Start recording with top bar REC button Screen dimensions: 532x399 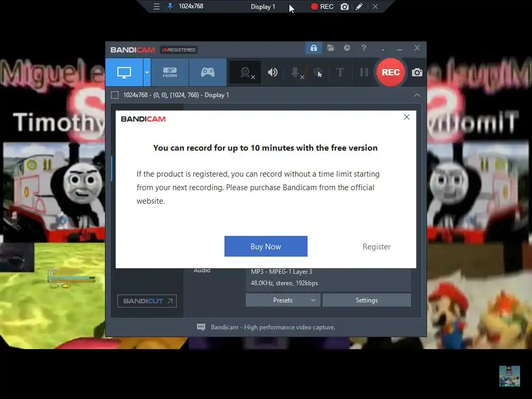322,7
